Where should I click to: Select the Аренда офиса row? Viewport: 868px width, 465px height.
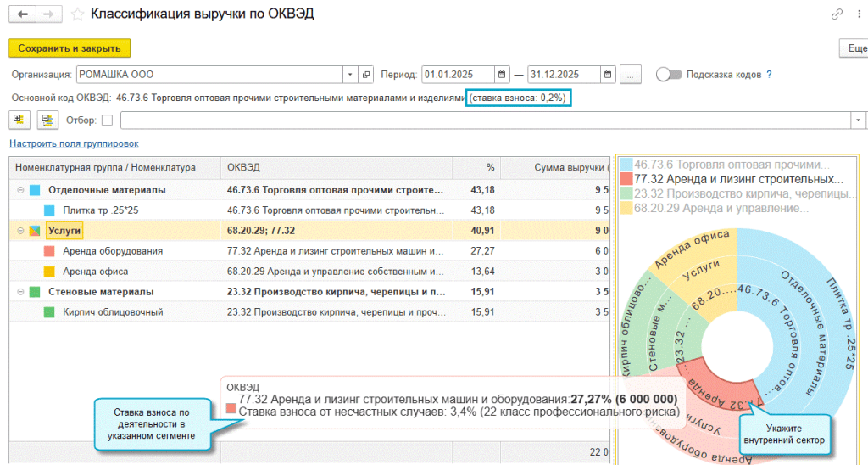pos(309,272)
